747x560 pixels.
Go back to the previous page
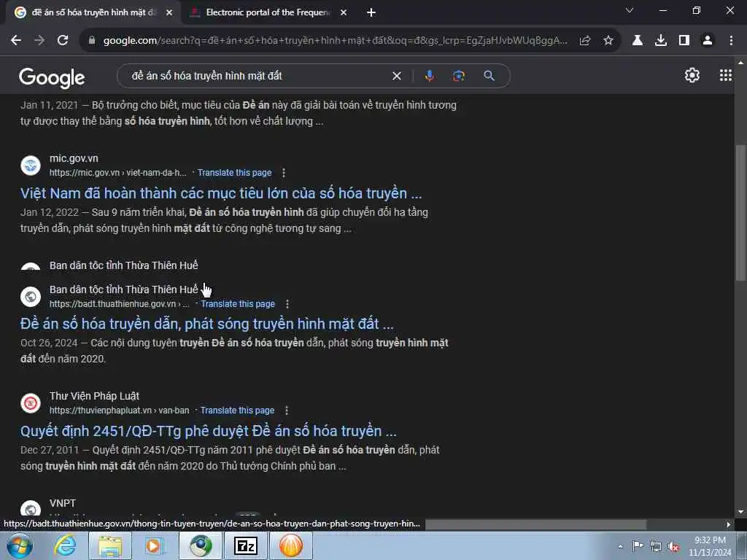[x=16, y=41]
